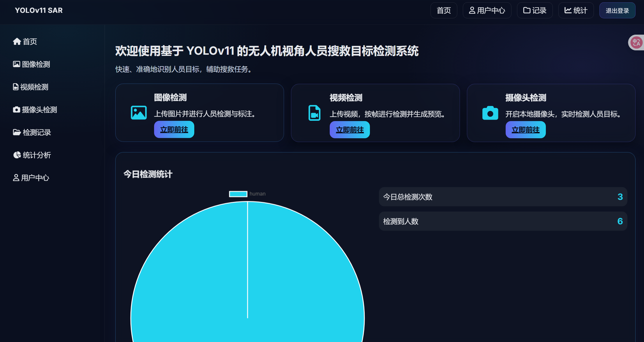Screen dimensions: 644x342
Task: Click the image icon beside 图像检测 in sidebar
Action: point(17,64)
